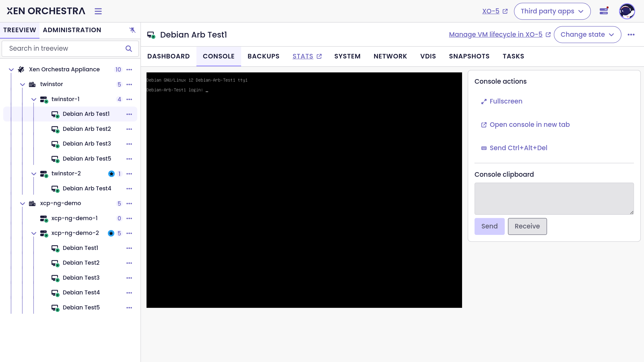Open more options for Debian Arb Test2
The height and width of the screenshot is (362, 644).
pos(129,129)
